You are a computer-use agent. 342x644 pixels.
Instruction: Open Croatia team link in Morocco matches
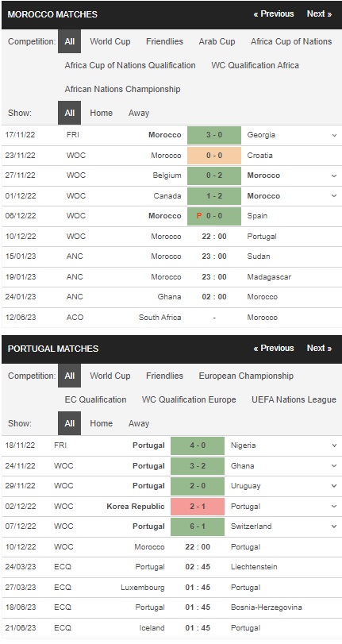[260, 156]
